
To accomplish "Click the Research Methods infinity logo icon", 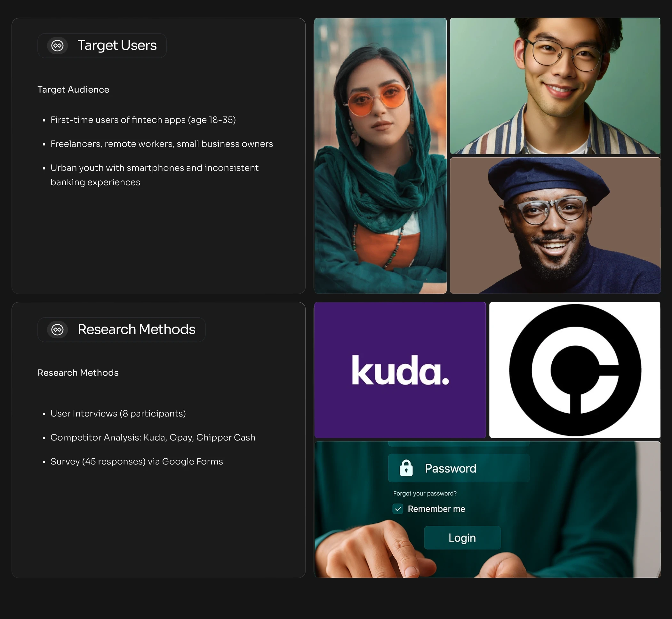I will tap(57, 329).
